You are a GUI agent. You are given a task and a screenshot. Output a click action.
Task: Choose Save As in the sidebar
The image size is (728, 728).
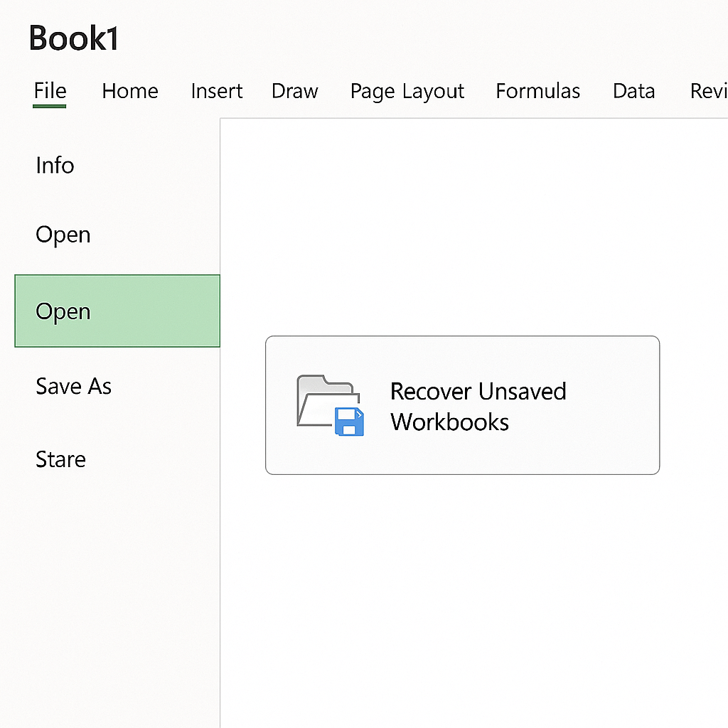tap(74, 386)
